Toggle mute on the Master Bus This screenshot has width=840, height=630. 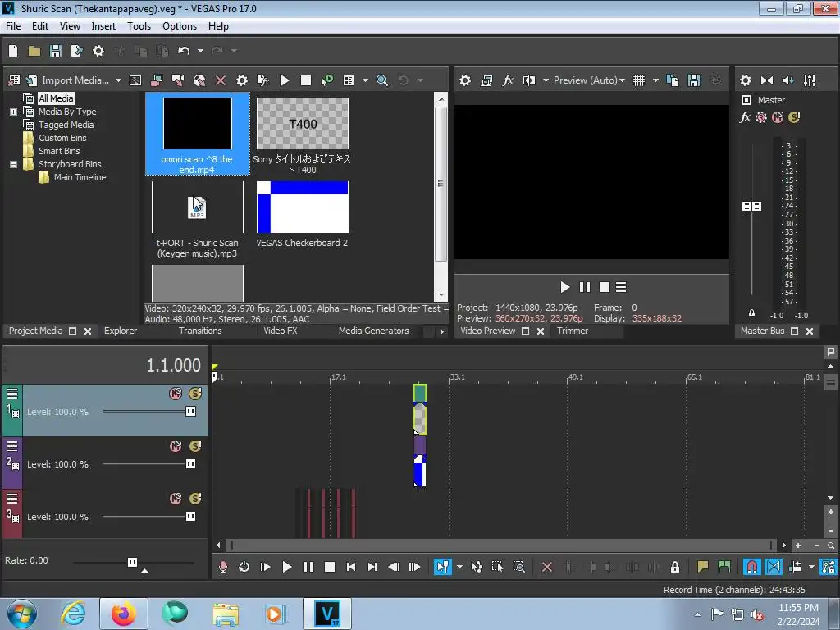(x=778, y=117)
